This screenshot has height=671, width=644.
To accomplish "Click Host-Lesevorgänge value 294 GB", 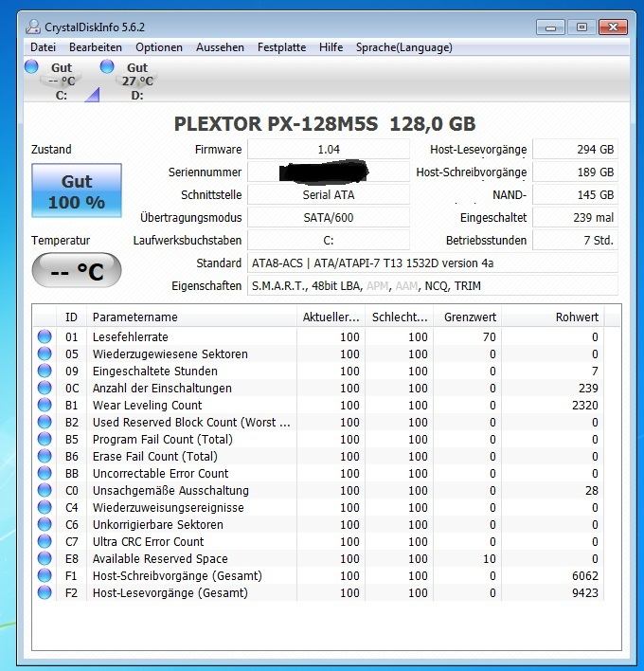I will point(575,150).
